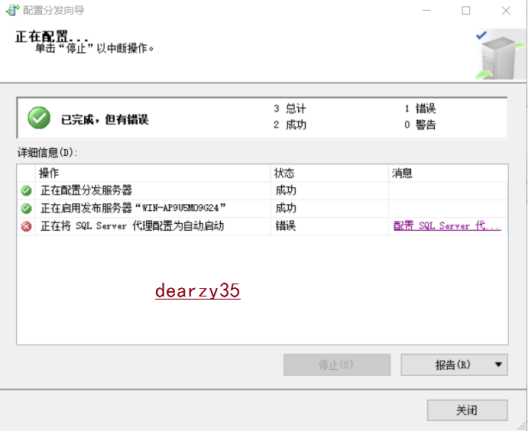Click the 3 总计 count

coord(289,109)
